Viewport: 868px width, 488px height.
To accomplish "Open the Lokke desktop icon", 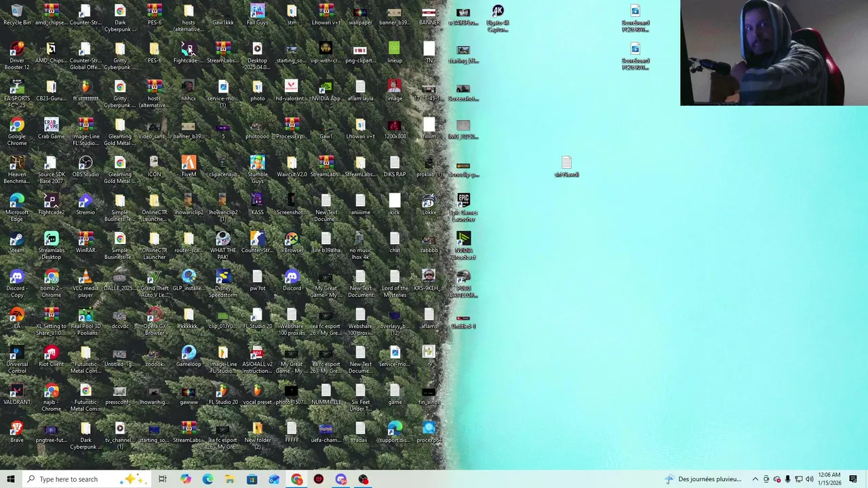I will (429, 205).
